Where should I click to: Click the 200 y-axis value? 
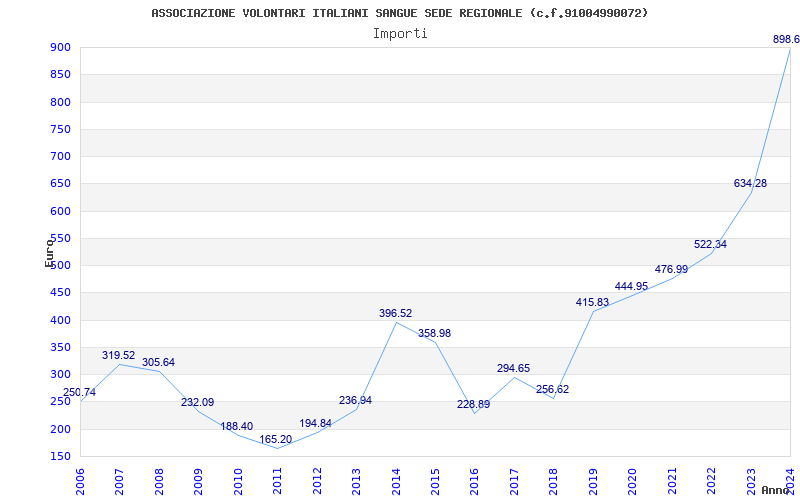(x=60, y=429)
